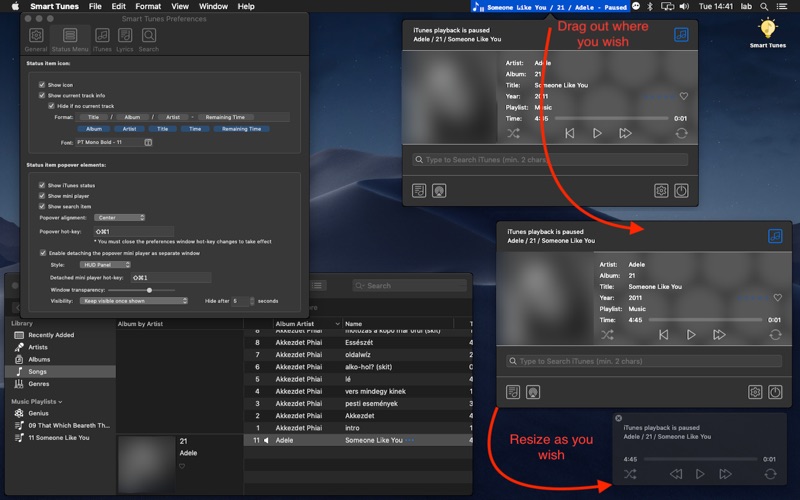Select Genius in iTunes sidebar

(38, 413)
